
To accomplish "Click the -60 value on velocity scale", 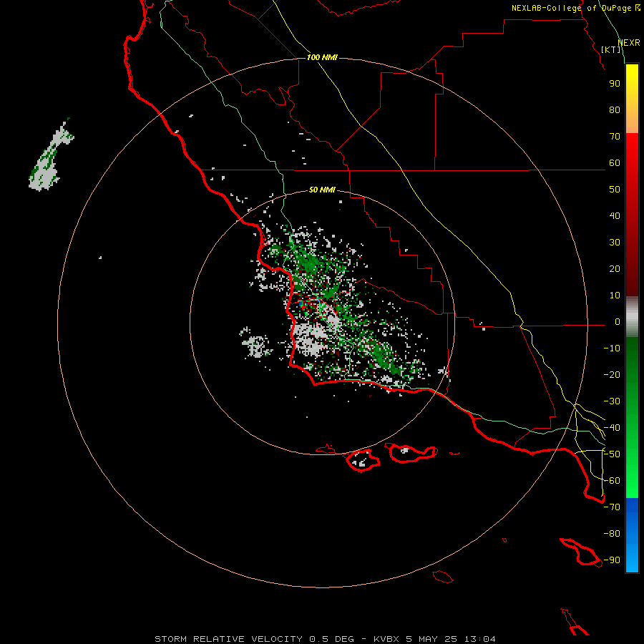I will [612, 481].
